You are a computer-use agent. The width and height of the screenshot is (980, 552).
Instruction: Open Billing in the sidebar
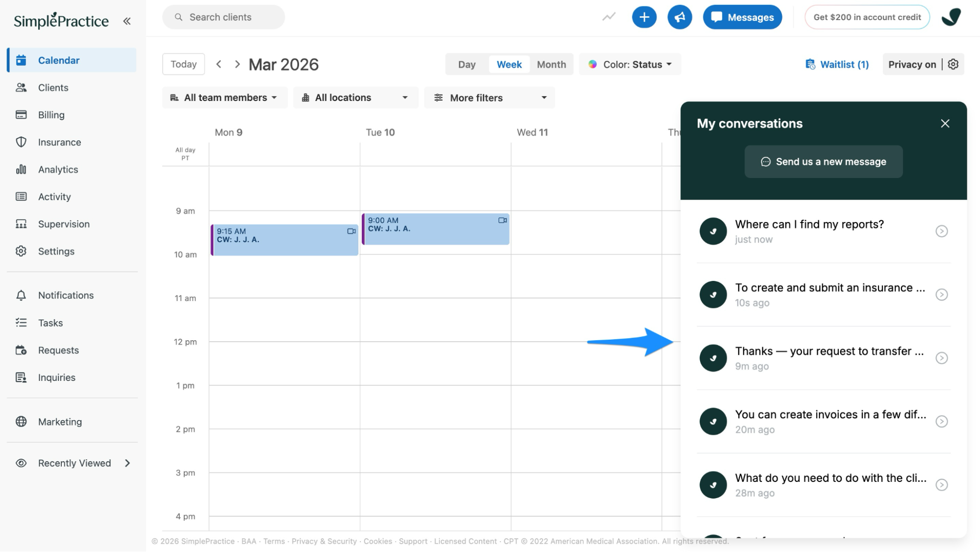[72, 115]
